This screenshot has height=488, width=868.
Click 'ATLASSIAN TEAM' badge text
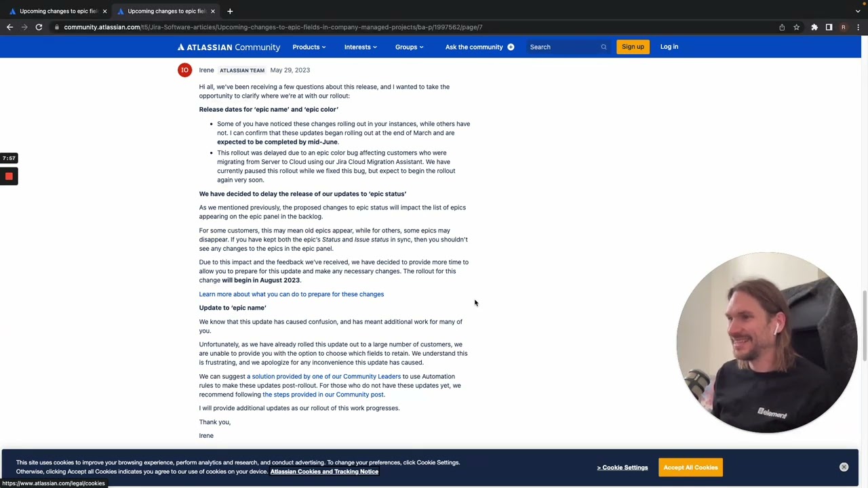coord(242,70)
